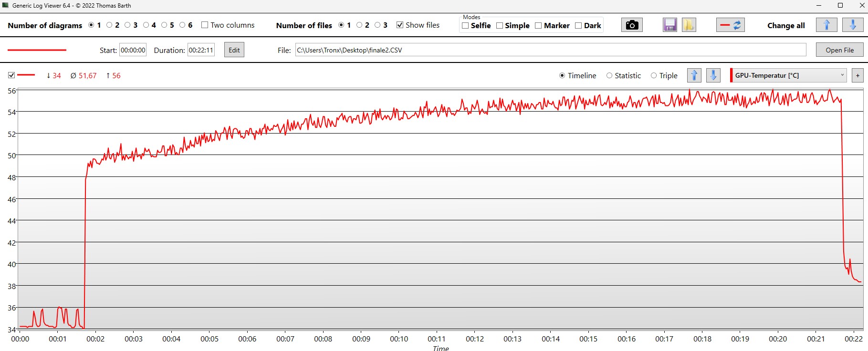Select 1 diagram radio button
This screenshot has width=868, height=351.
click(x=91, y=25)
